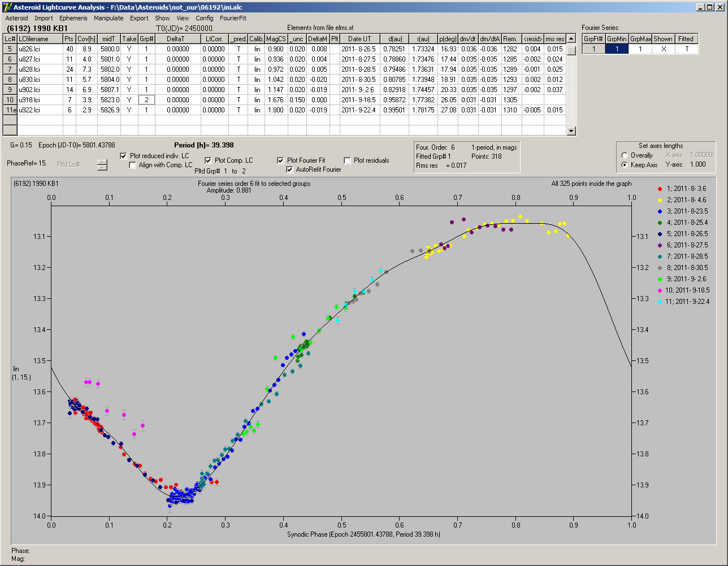
Task: Toggle AutoRefit Fourier checkbox
Action: click(290, 169)
